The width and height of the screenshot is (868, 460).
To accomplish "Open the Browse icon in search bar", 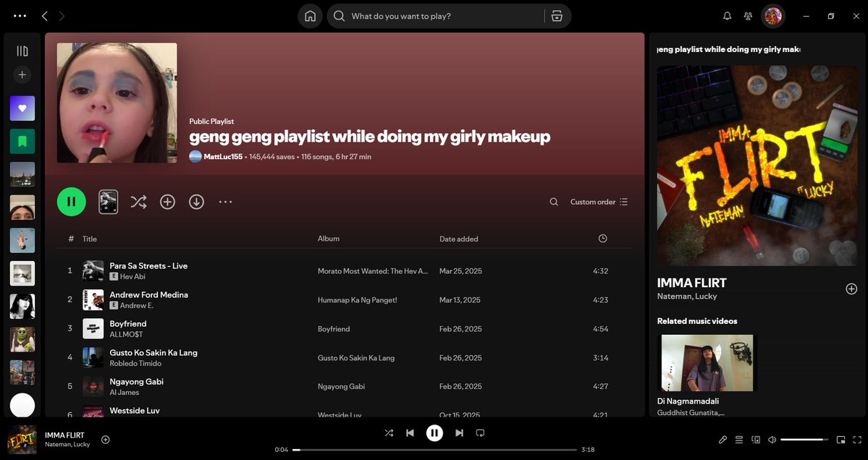I will coord(557,16).
